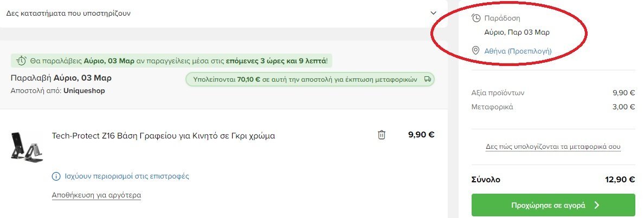
Task: Expand the supported stores chevron
Action: 433,13
